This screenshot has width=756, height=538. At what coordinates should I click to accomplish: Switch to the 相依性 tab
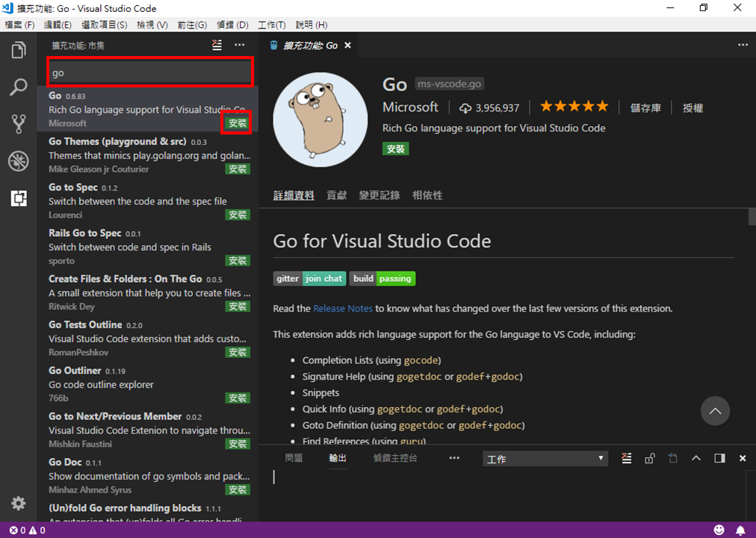pos(427,195)
